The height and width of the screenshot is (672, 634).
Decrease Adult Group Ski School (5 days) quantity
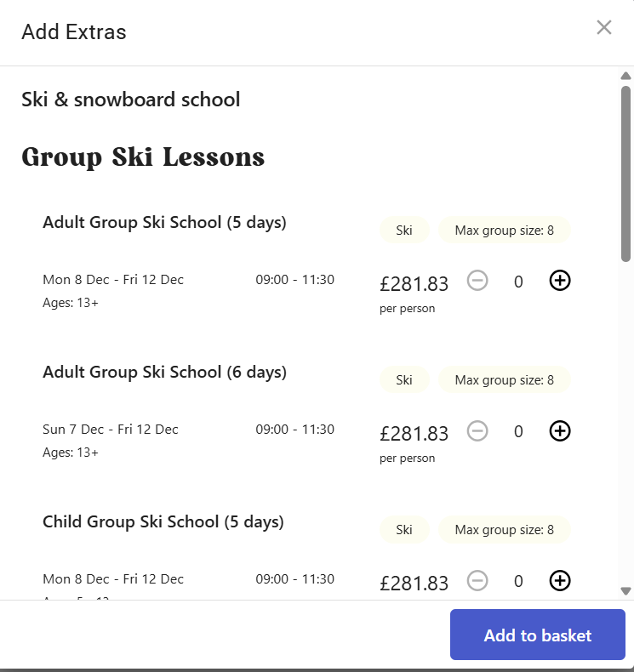[x=478, y=281]
